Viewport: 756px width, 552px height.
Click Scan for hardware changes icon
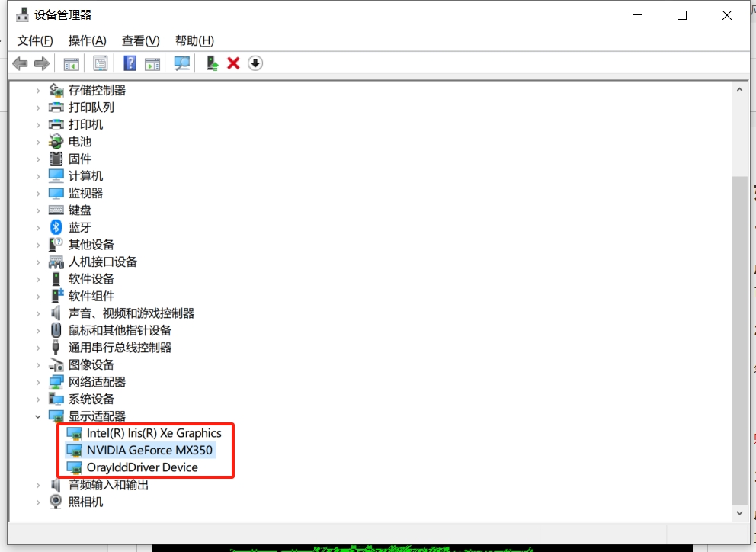(x=182, y=63)
